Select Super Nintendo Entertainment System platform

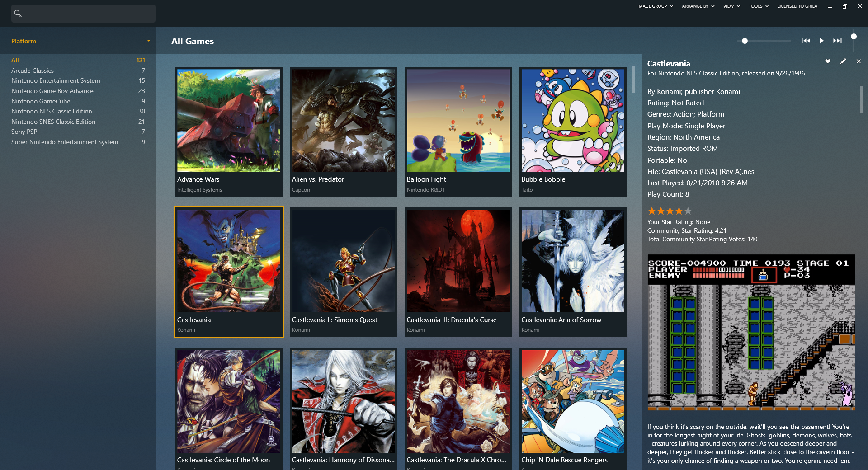(78, 142)
